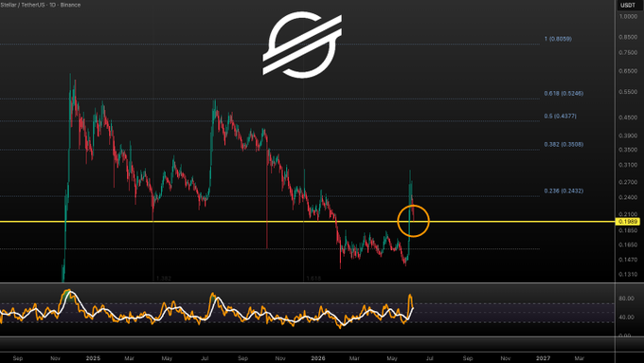
Task: Click the 0.8500 price axis value
Action: pos(628,37)
